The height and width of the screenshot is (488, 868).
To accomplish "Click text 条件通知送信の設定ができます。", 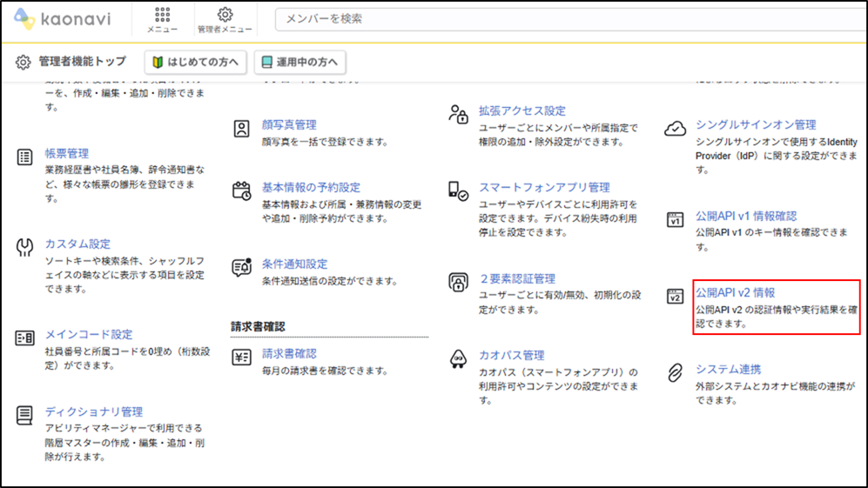I will point(331,281).
